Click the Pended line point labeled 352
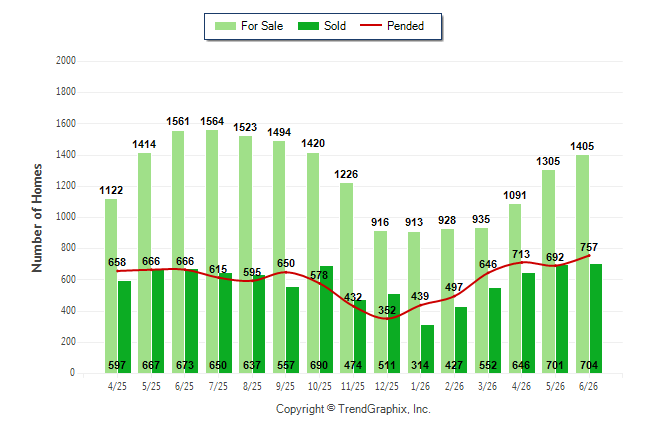Viewport: 646px width, 434px height. pos(387,318)
